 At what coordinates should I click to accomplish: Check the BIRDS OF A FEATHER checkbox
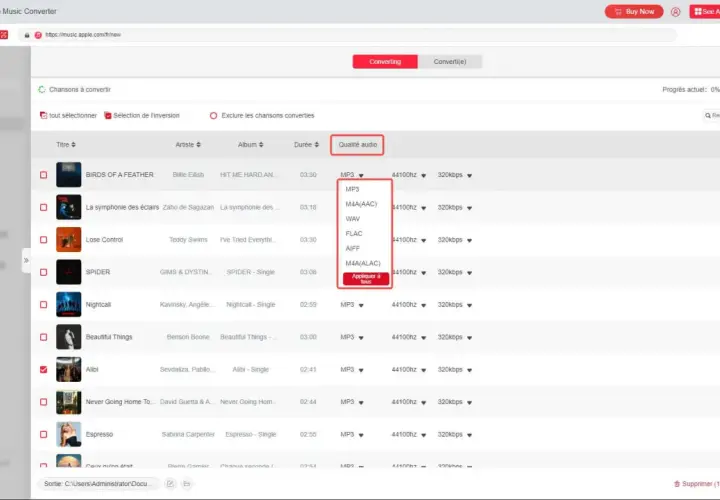[x=44, y=175]
